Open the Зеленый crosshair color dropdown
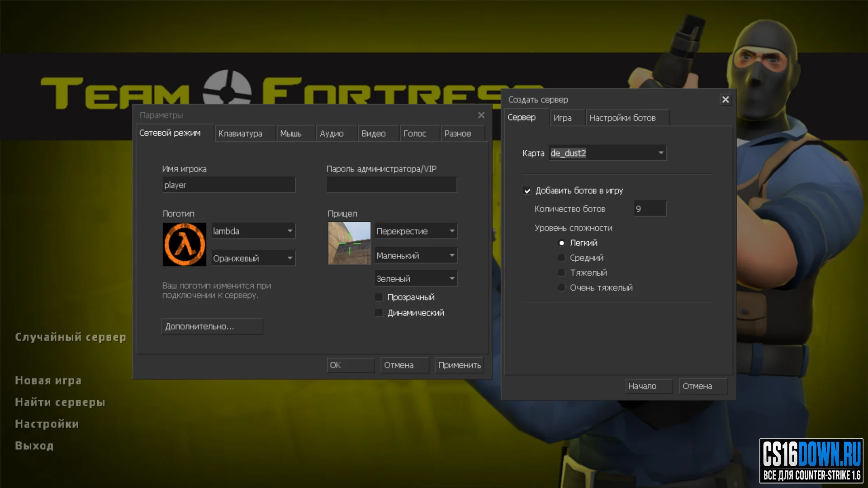Image resolution: width=868 pixels, height=488 pixels. click(416, 279)
